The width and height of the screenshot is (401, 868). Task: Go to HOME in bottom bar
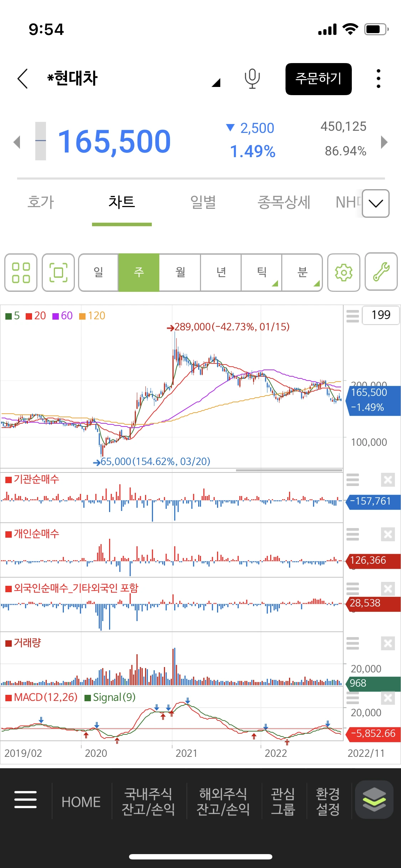pyautogui.click(x=81, y=802)
